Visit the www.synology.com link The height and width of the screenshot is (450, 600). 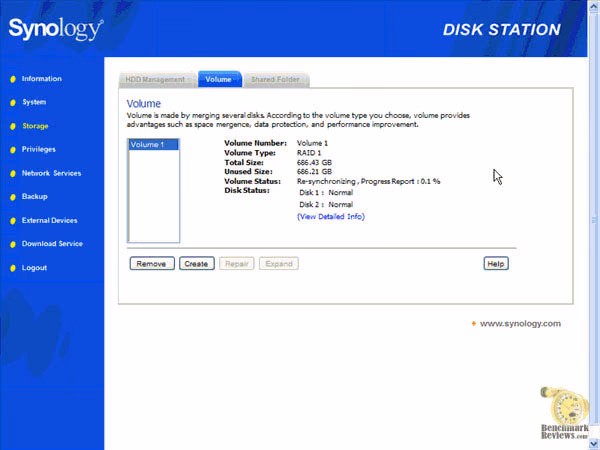[520, 324]
